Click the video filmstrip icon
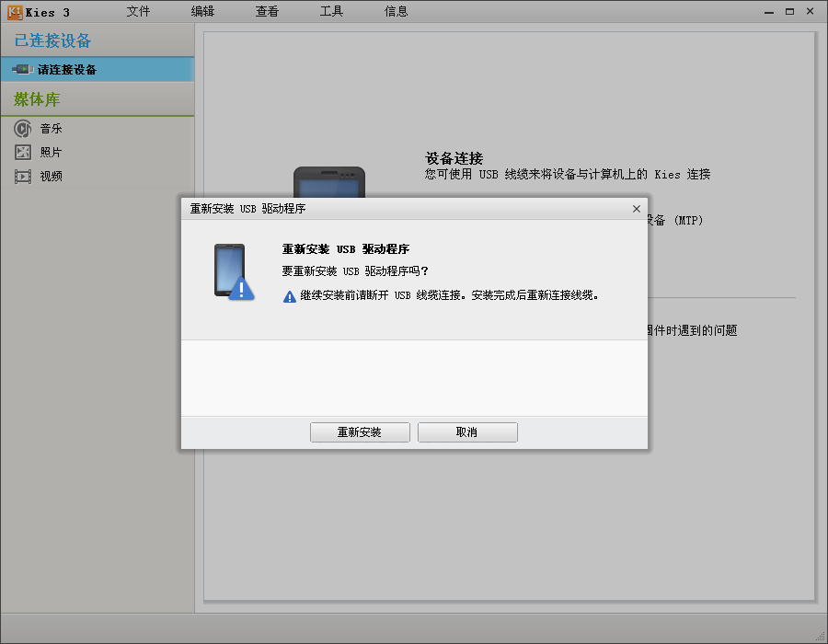 (23, 177)
